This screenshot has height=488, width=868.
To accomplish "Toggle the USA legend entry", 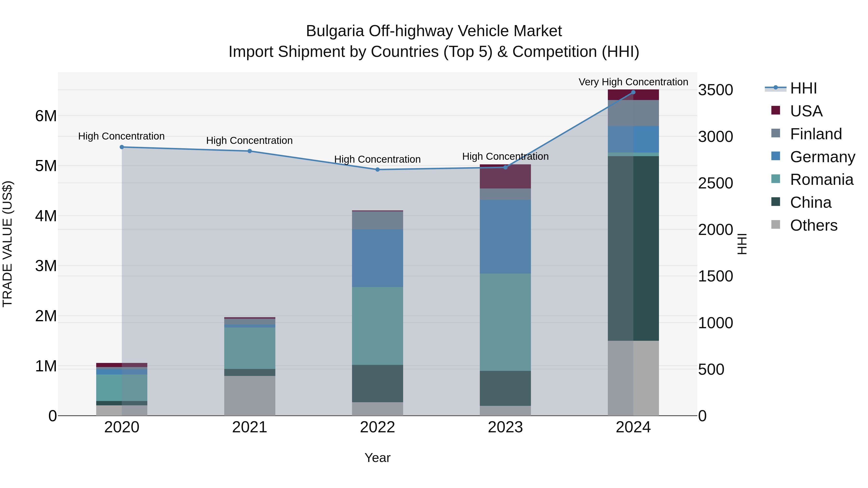I will coord(797,111).
